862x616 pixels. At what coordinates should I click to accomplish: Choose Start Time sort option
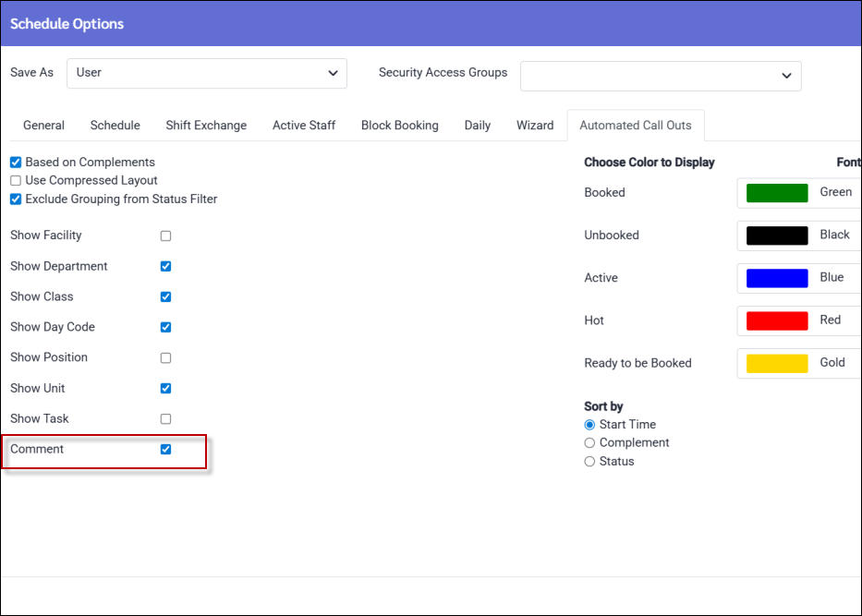tap(590, 425)
